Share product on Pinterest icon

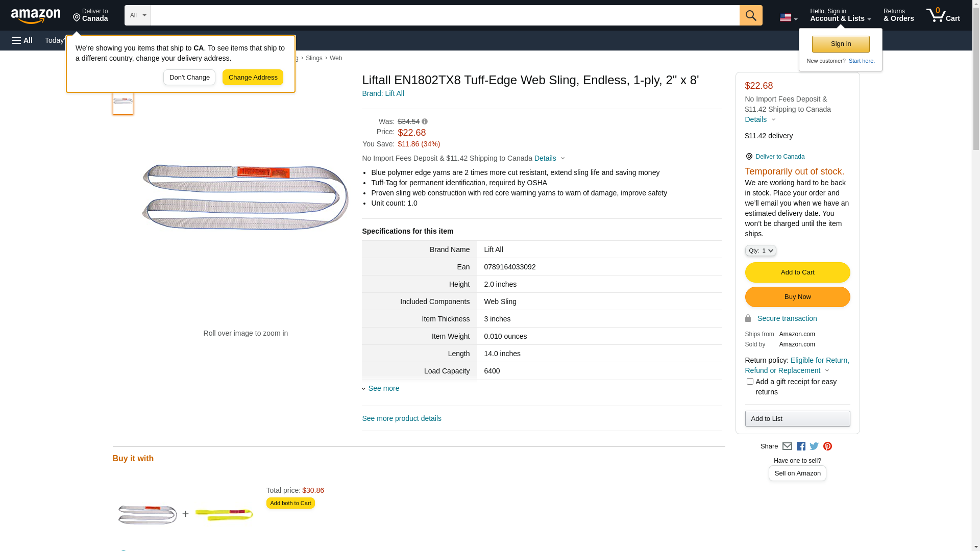pyautogui.click(x=827, y=446)
